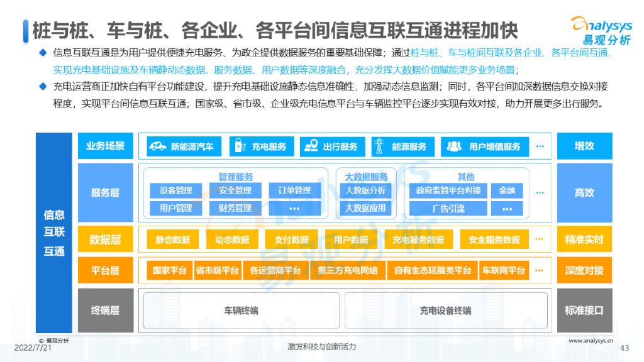
Task: Click the 大数据服务 group heading
Action: coord(366,177)
